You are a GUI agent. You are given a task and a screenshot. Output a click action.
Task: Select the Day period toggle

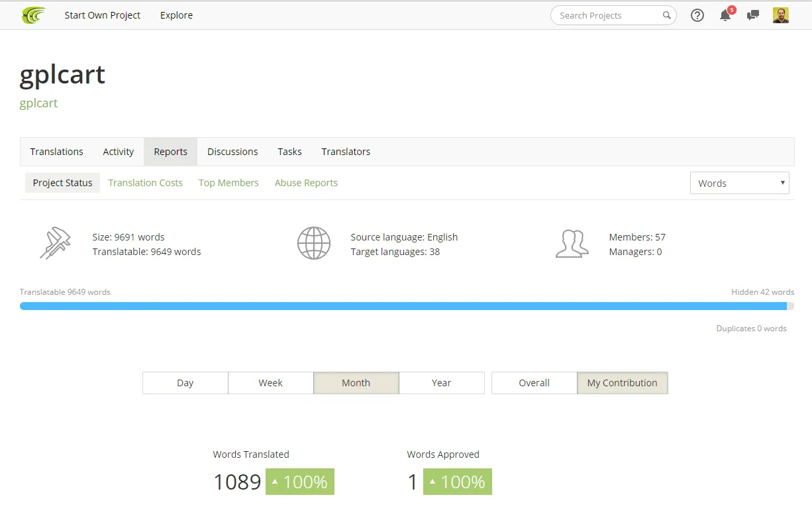(x=185, y=383)
